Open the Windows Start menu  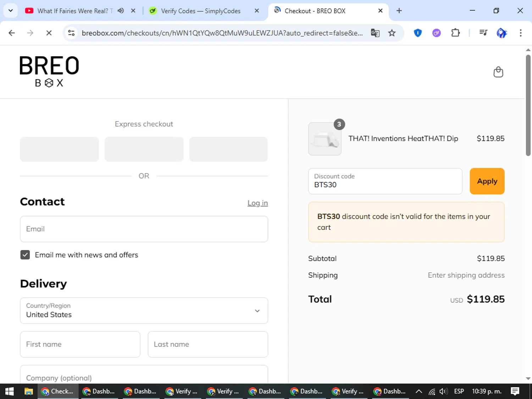pyautogui.click(x=10, y=391)
